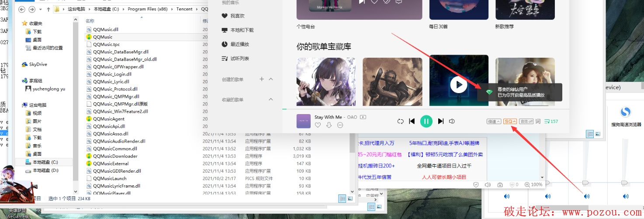644x219 pixels.
Task: Open the 个性电台 card
Action: coord(359,10)
